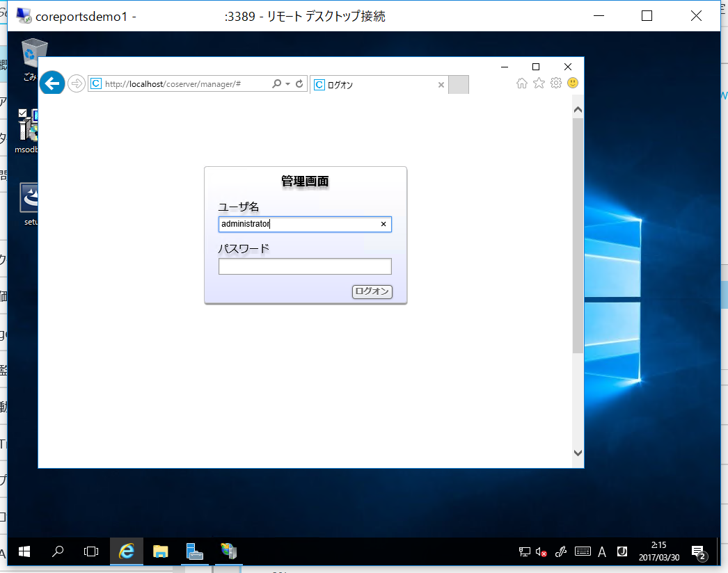Close the Internet Explorer window
This screenshot has height=573, width=728.
567,67
